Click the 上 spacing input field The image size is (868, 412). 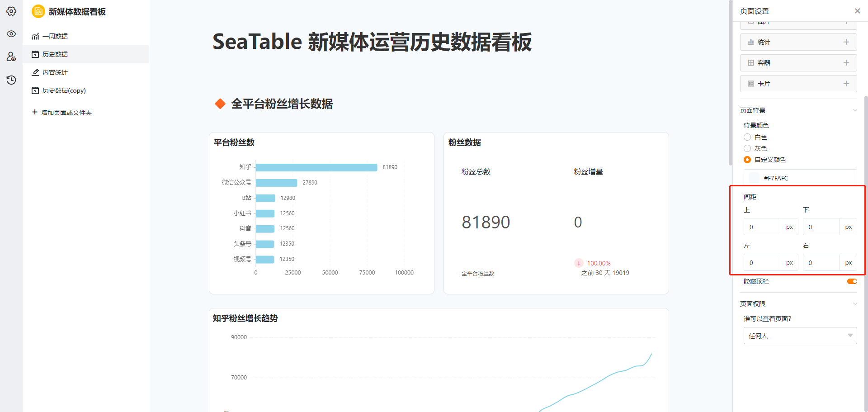click(x=762, y=227)
